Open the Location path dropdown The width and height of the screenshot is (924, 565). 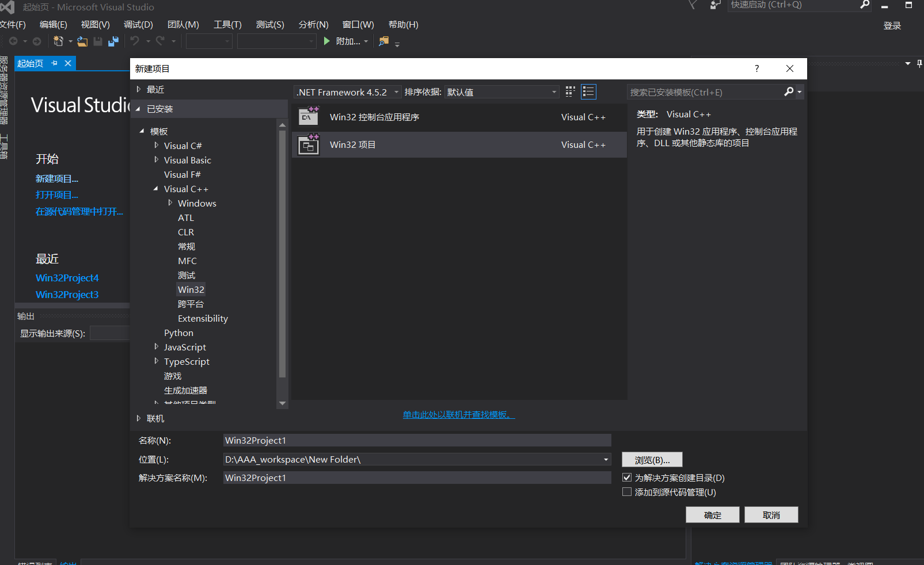pos(606,459)
